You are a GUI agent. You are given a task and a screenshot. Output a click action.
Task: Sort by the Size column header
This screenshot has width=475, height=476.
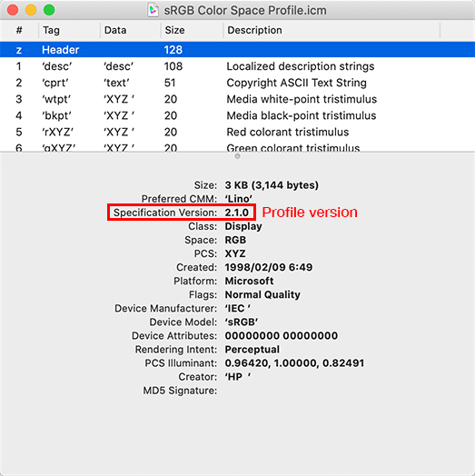click(x=192, y=30)
